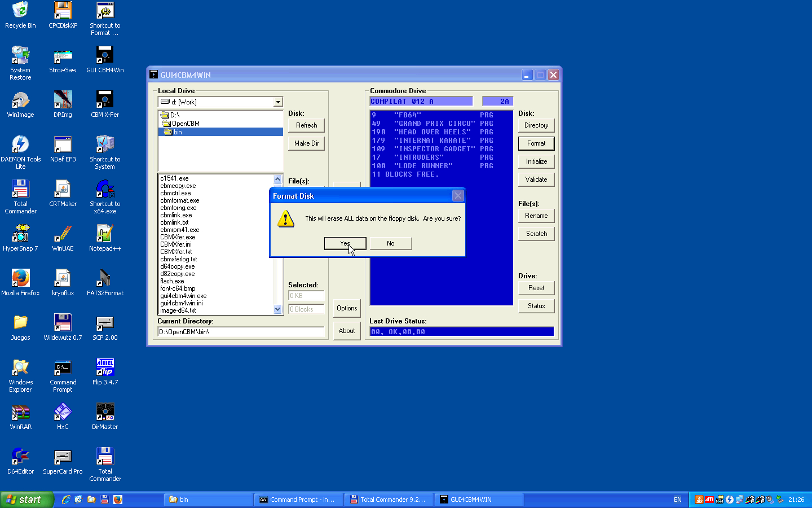The width and height of the screenshot is (812, 508).
Task: Select the CBM X-Fer desktop icon
Action: click(x=105, y=104)
